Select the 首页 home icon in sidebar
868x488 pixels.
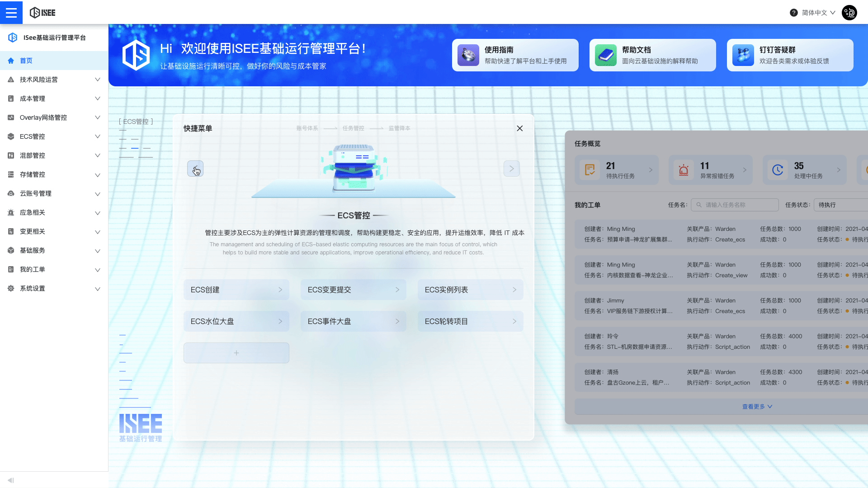pos(10,60)
